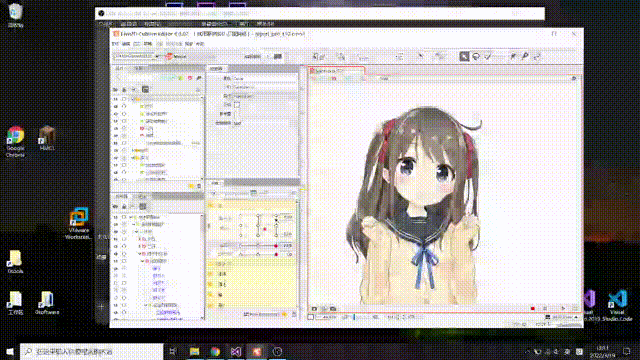The image size is (640, 360).
Task: Toggle visibility eye of first parts-list row
Action: (116, 99)
